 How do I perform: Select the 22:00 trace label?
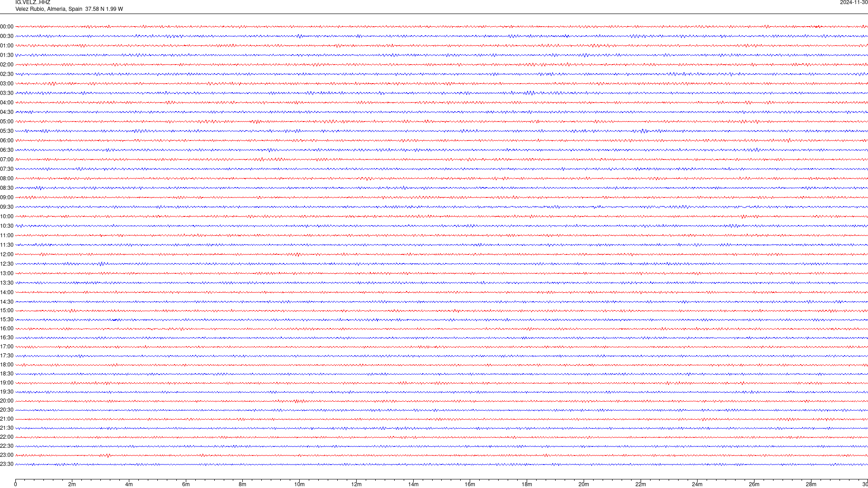[7, 437]
